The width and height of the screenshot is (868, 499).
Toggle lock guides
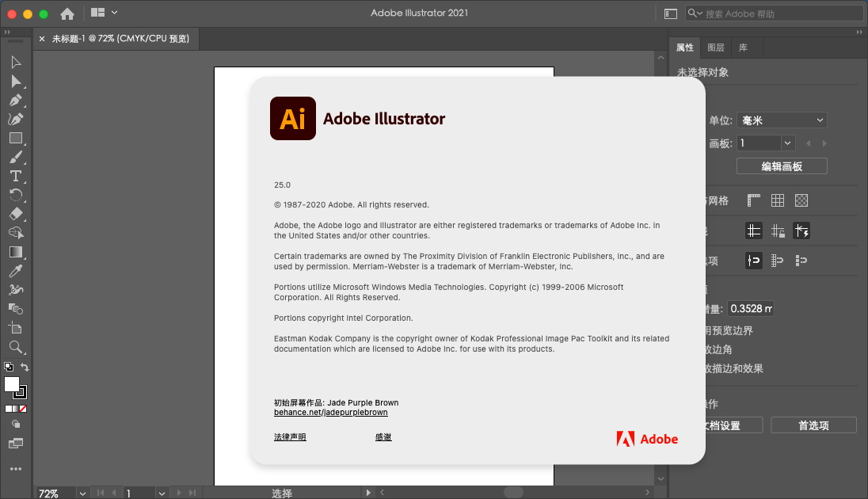point(777,230)
